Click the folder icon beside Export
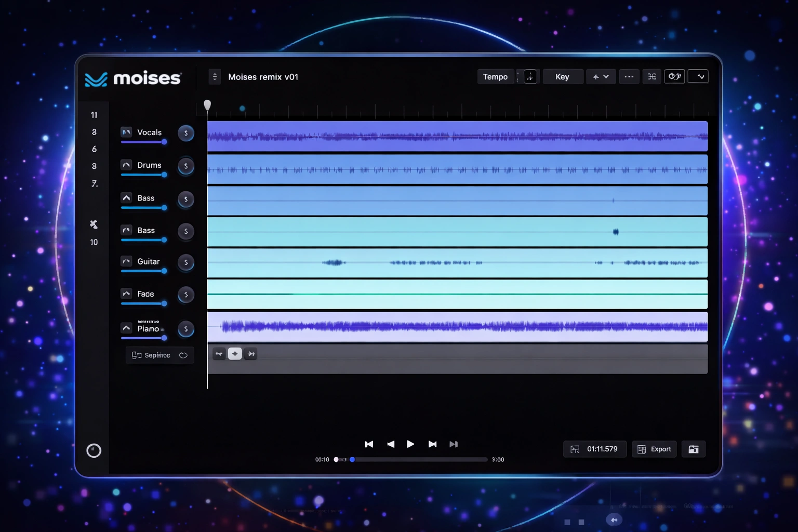Screen dimensions: 798x532 pyautogui.click(x=694, y=449)
